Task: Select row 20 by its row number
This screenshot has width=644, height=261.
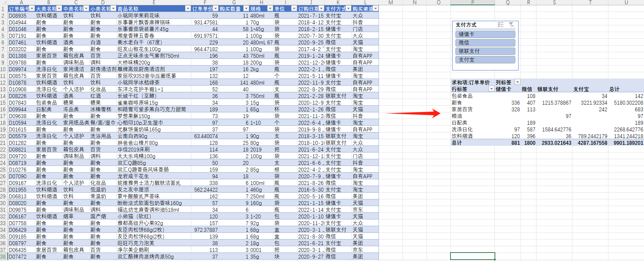Action: pos(3,136)
